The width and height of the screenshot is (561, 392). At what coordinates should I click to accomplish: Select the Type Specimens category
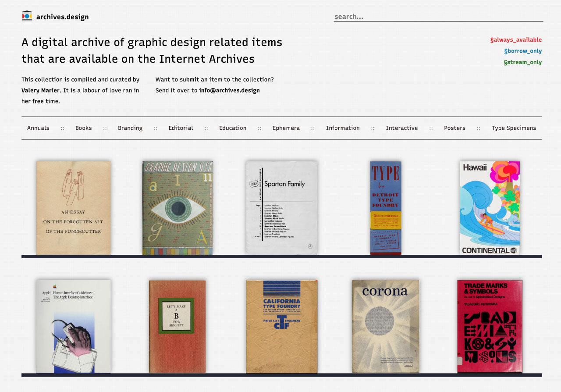point(514,128)
